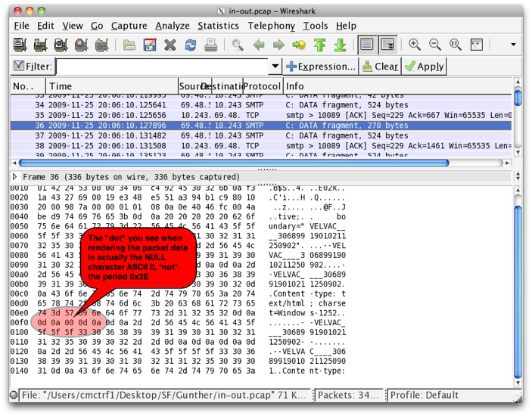Open the Analyze menu
Screen dimensions: 532x416
point(173,26)
